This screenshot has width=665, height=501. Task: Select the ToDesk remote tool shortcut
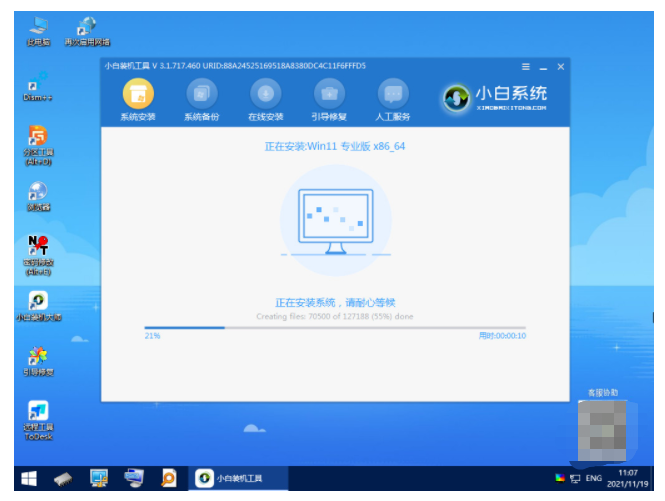38,418
